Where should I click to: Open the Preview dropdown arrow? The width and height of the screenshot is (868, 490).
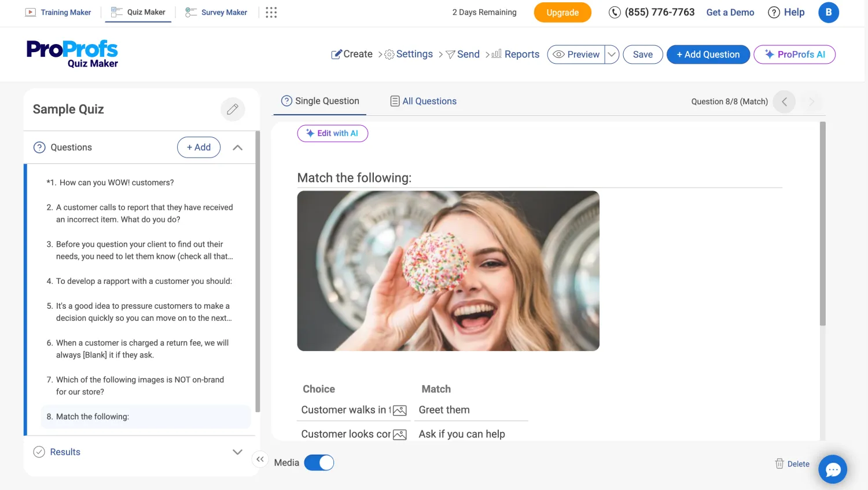pos(612,54)
